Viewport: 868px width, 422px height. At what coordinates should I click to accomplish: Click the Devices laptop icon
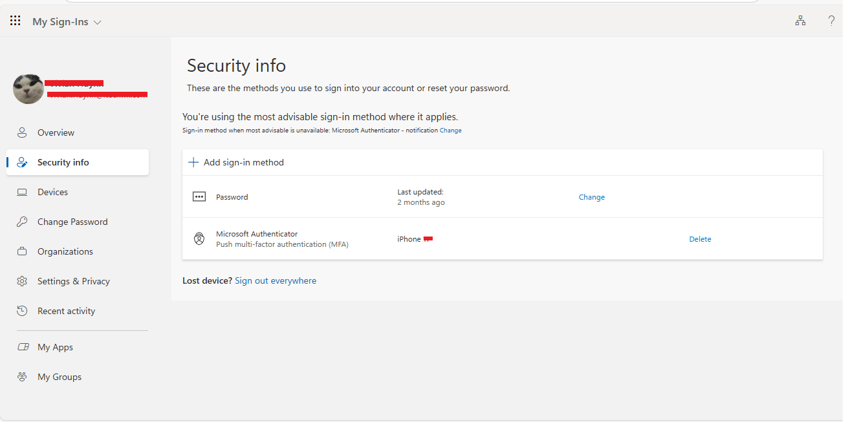tap(21, 191)
